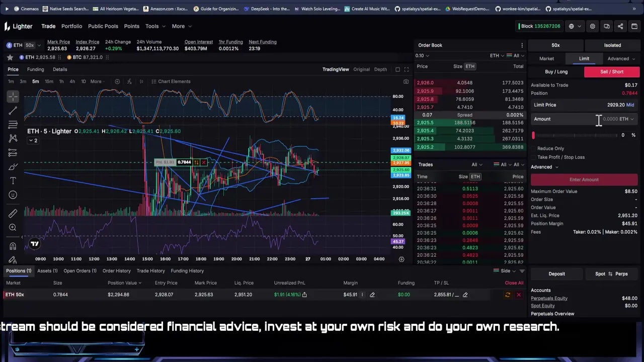Click the share icon in header
This screenshot has width=644, height=362.
pos(620,26)
